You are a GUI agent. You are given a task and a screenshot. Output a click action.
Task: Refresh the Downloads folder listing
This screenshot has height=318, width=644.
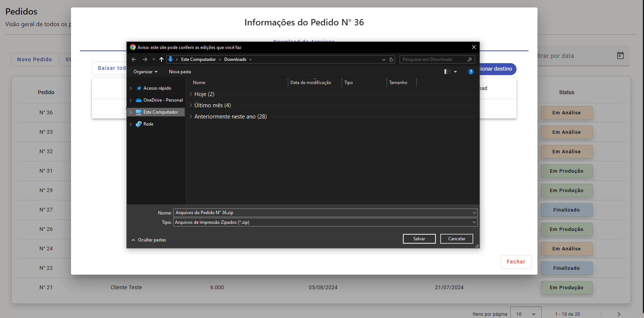point(391,59)
